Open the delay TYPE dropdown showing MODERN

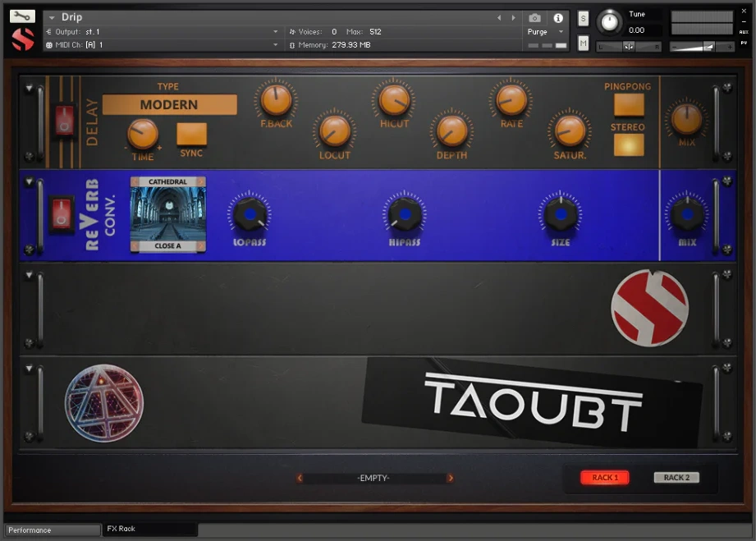pyautogui.click(x=169, y=105)
